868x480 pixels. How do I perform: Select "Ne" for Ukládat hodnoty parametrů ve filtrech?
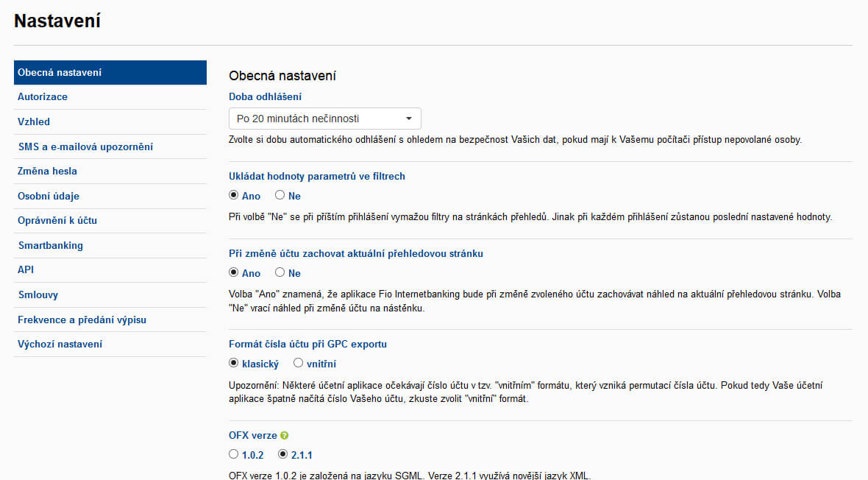[280, 196]
